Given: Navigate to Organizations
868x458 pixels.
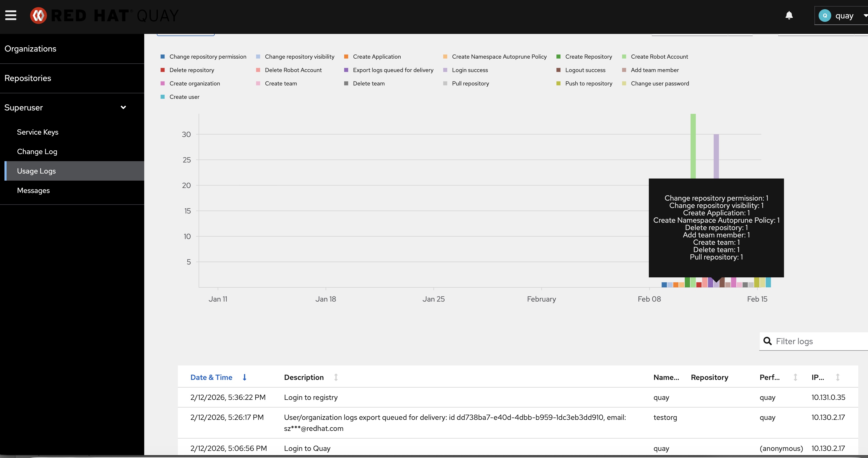Looking at the screenshot, I should click(30, 49).
